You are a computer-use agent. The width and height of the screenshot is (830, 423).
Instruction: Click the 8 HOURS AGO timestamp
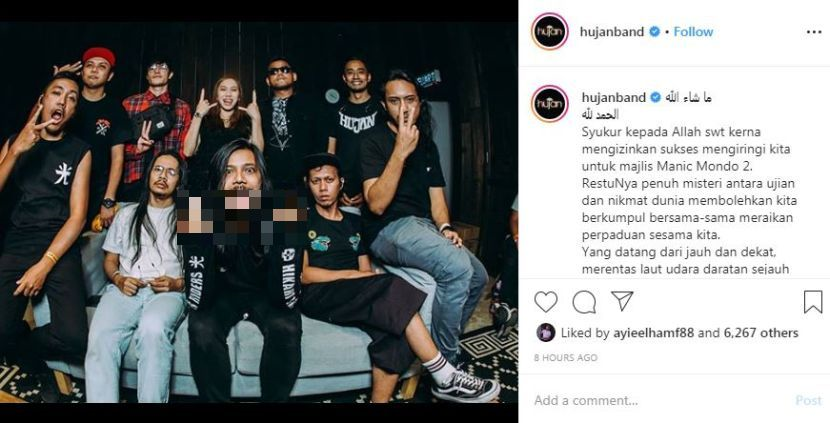[565, 358]
